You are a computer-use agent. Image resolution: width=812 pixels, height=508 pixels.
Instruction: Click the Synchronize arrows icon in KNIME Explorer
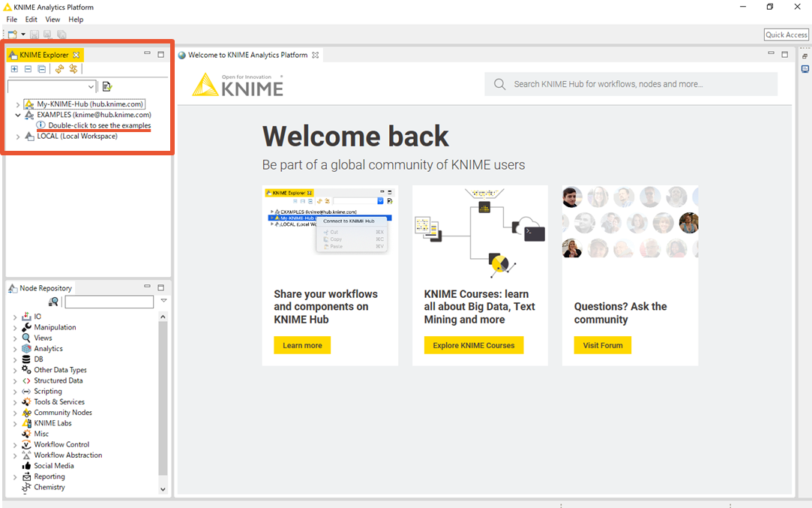(73, 69)
